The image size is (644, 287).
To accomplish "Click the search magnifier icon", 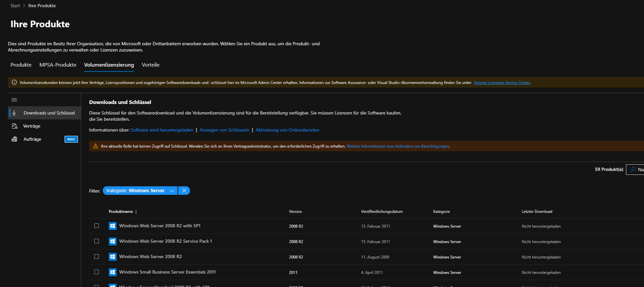I will (633, 170).
